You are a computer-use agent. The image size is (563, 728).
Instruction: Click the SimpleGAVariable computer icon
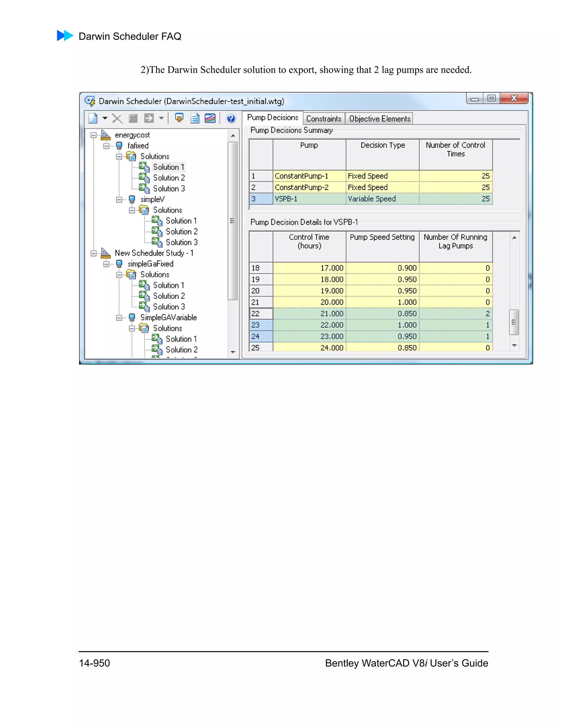tap(132, 317)
